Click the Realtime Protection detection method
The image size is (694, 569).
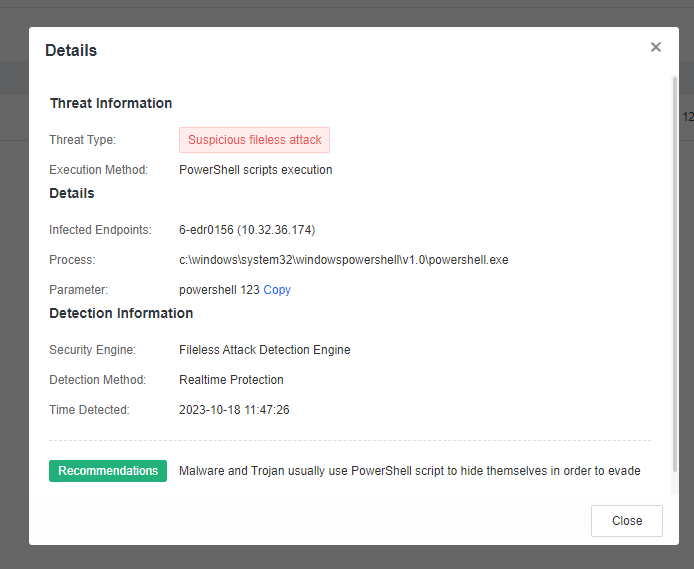tap(231, 380)
